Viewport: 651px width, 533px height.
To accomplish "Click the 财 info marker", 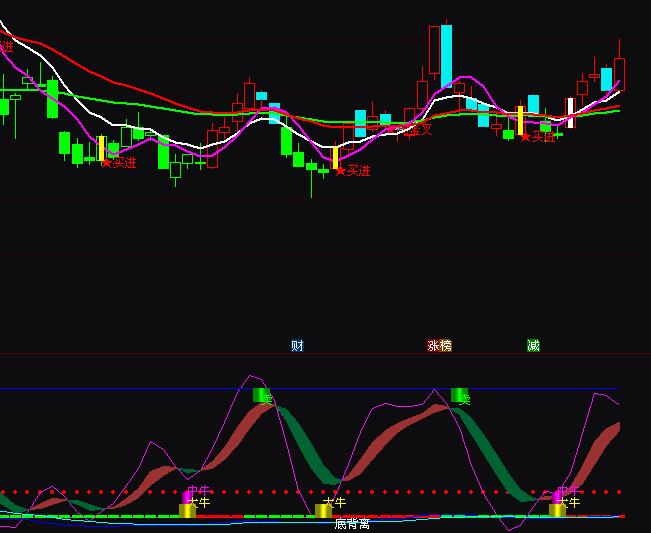I will coord(297,346).
